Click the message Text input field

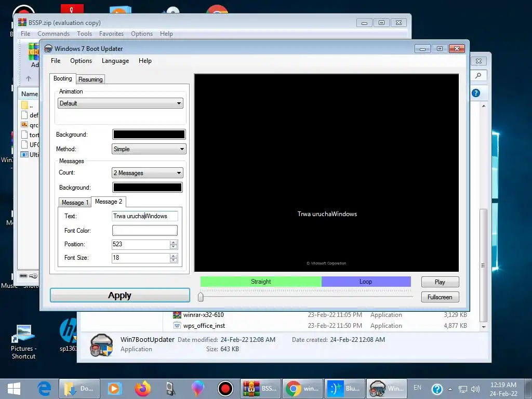tap(145, 216)
